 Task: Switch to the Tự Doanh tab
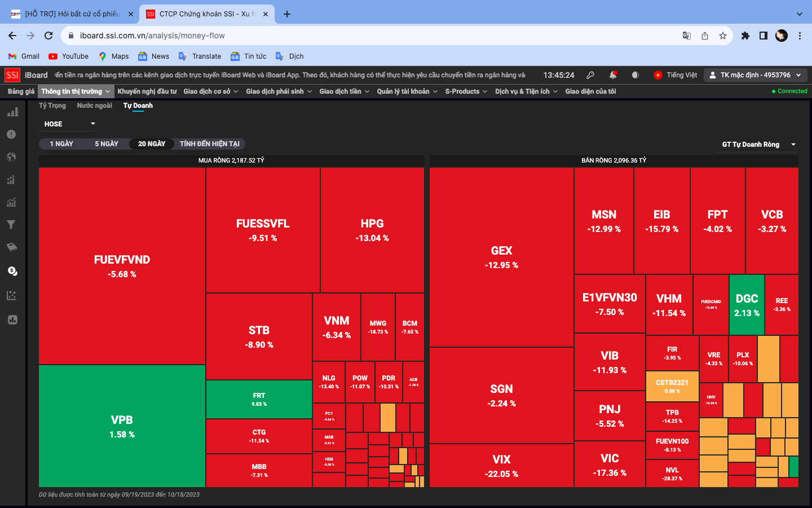tap(138, 106)
